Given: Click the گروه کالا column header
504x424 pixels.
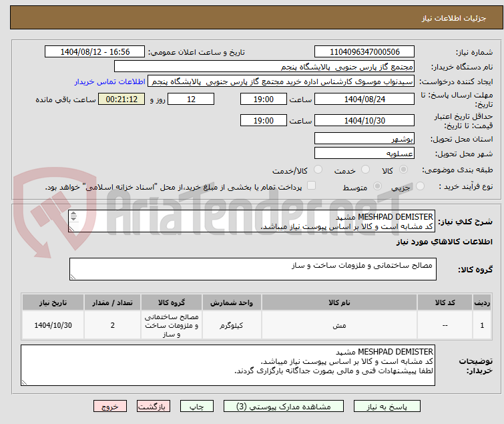Looking at the screenshot, I should (x=172, y=302).
